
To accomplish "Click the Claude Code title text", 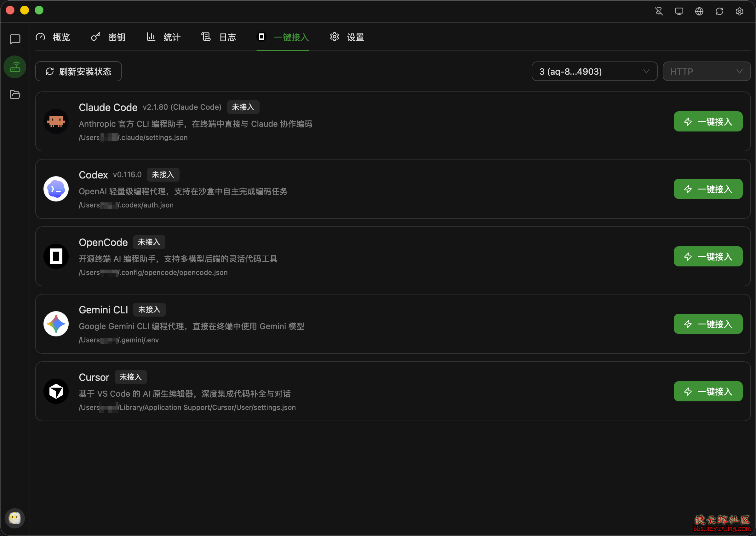I will pos(108,107).
